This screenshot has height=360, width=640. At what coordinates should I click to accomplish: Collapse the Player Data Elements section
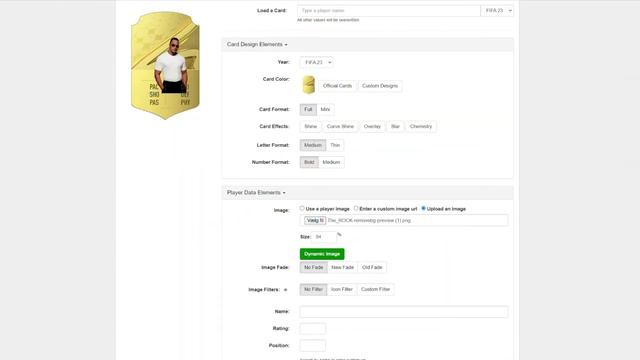click(256, 193)
